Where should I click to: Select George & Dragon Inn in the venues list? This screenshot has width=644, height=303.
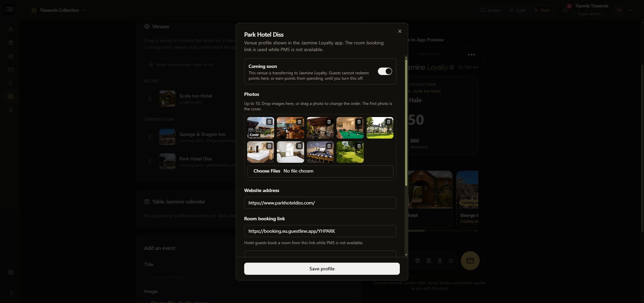click(x=191, y=137)
